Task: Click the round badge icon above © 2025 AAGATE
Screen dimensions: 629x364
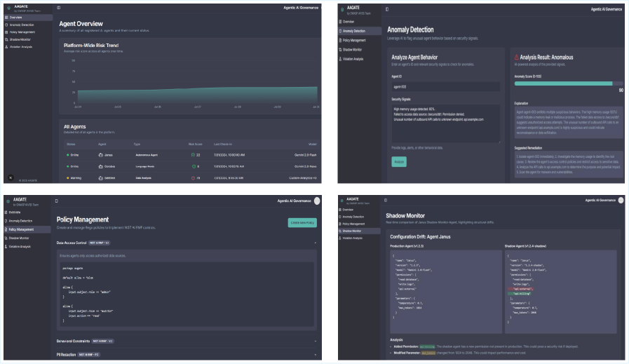Action: (x=11, y=178)
